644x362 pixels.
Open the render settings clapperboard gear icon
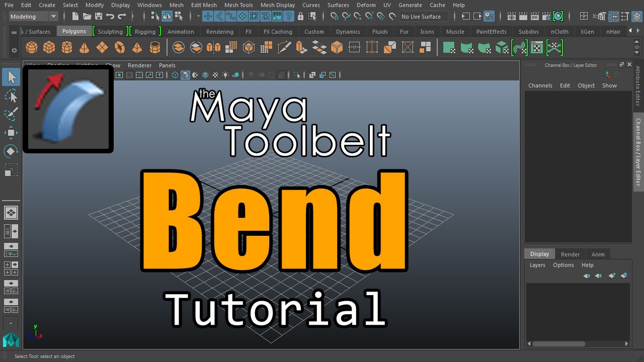pyautogui.click(x=546, y=17)
